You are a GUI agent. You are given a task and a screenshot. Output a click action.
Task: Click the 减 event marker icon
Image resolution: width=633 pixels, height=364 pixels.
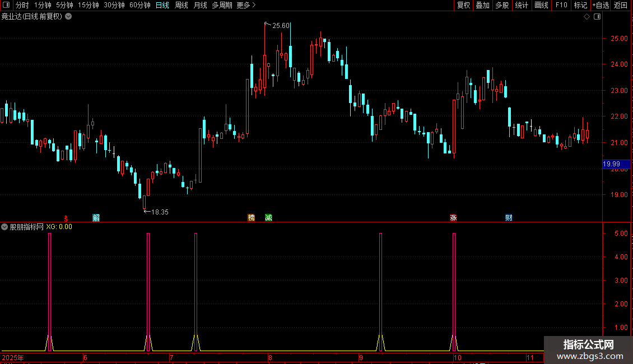pos(268,218)
